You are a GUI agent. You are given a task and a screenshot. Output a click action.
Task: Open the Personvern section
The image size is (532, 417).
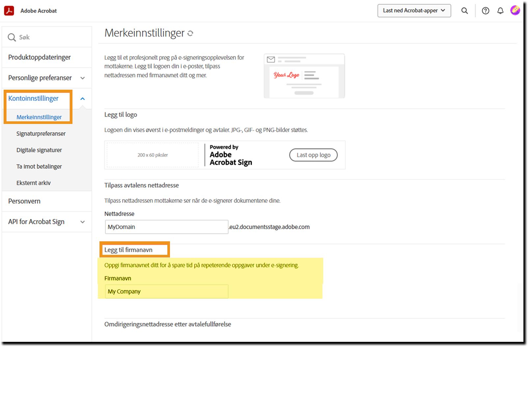24,201
